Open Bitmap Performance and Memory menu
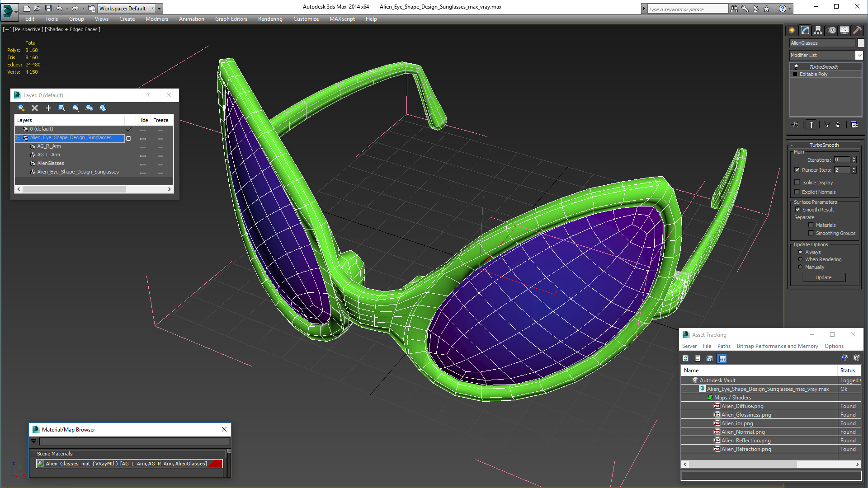 coord(777,346)
